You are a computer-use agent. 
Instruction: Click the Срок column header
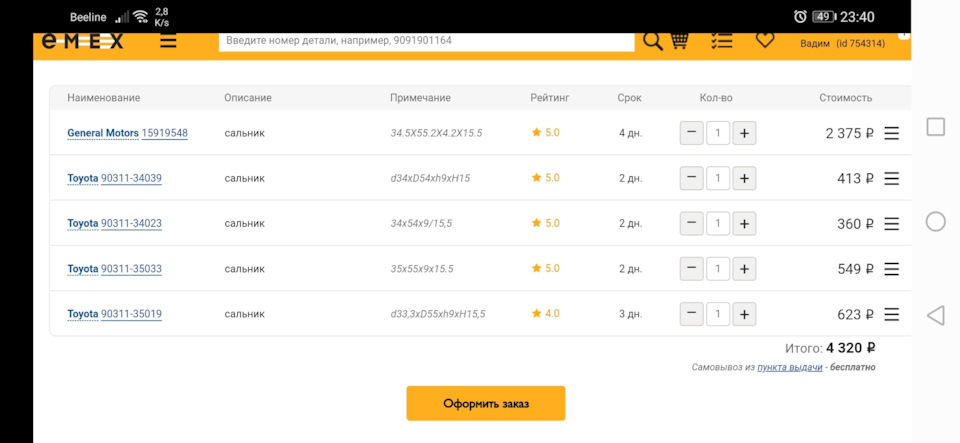coord(629,98)
